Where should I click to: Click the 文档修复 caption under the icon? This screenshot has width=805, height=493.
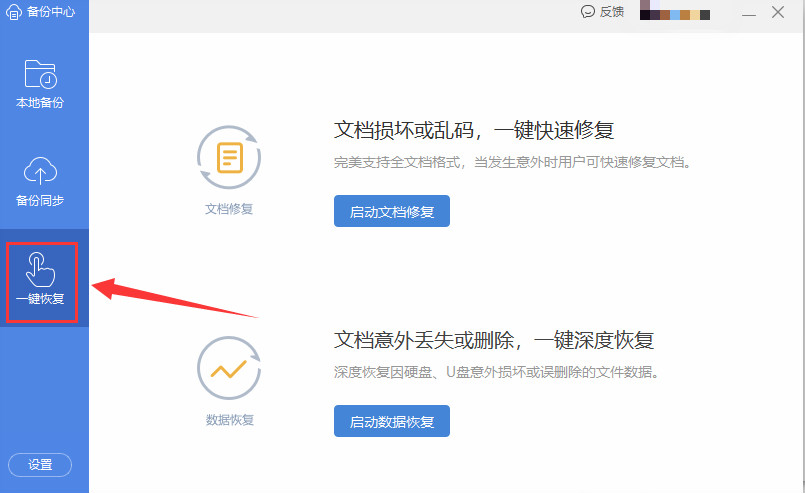point(229,210)
